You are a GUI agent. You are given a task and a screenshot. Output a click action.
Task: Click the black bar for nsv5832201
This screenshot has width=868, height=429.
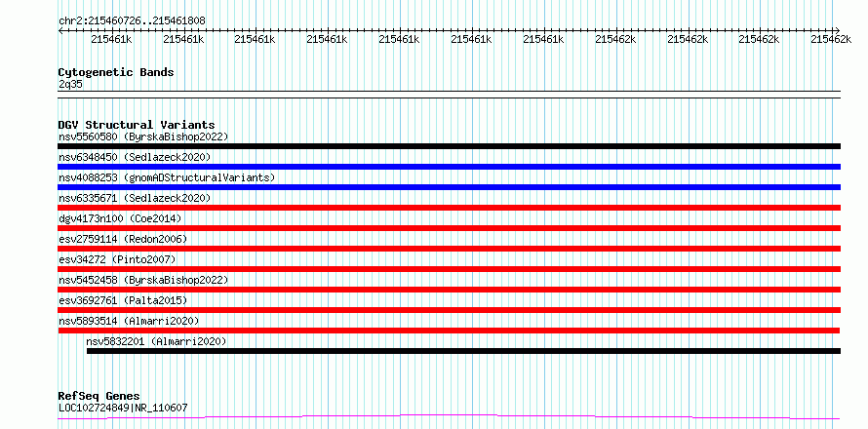pyautogui.click(x=464, y=351)
